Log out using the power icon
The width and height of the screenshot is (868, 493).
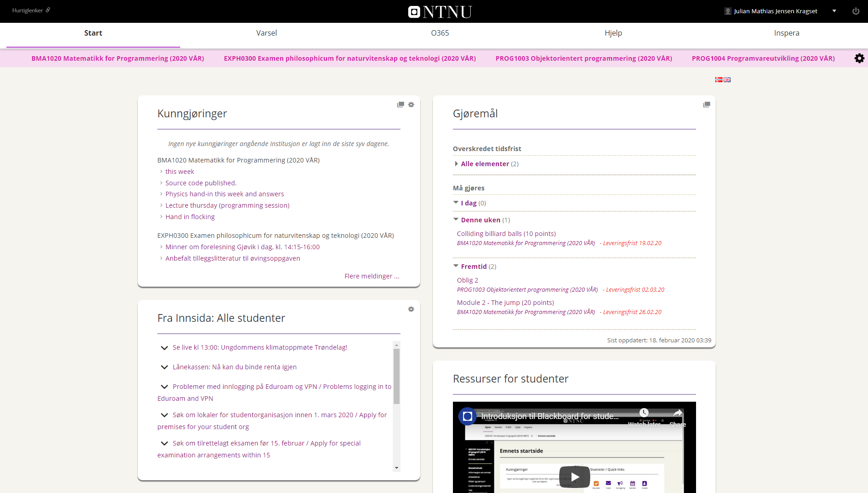[x=855, y=11]
